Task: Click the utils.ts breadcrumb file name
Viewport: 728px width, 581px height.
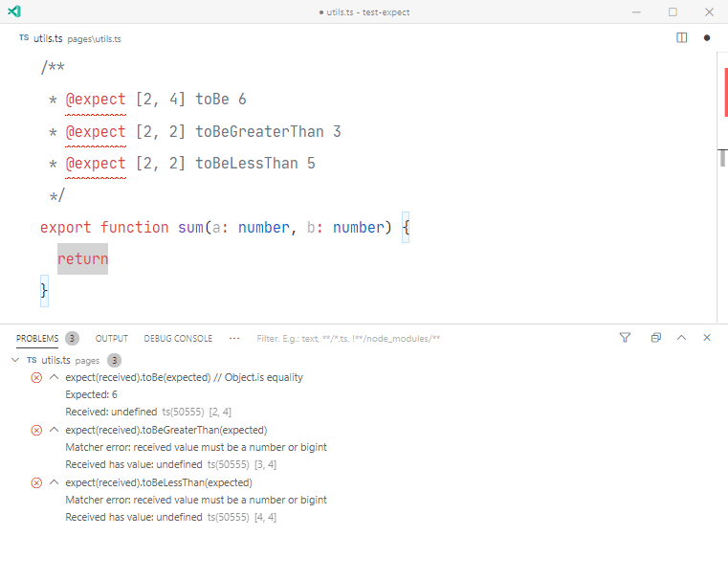Action: pyautogui.click(x=48, y=38)
